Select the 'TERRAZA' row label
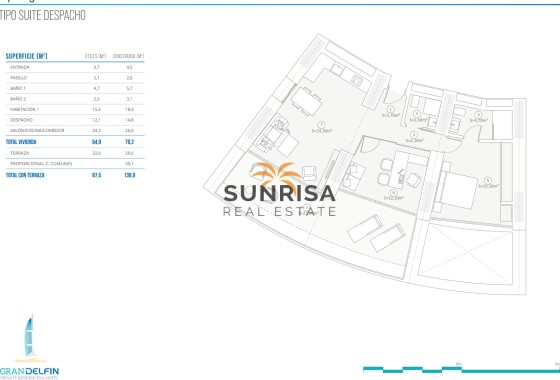The image size is (560, 380). [x=20, y=153]
